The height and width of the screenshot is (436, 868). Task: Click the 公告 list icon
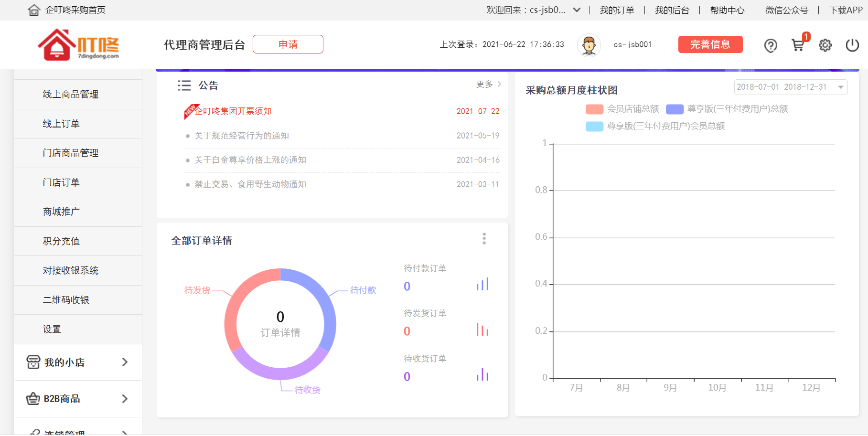(x=184, y=85)
